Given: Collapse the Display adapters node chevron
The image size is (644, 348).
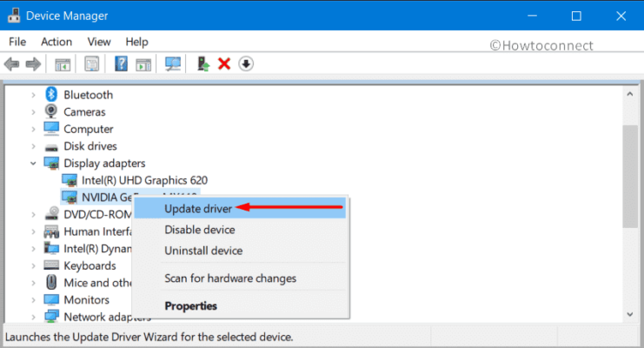Looking at the screenshot, I should tap(33, 164).
